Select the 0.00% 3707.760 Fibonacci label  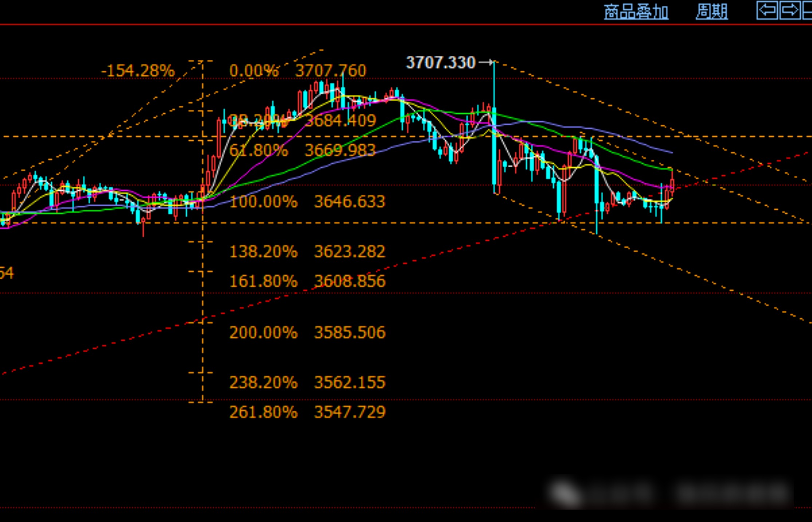(x=297, y=71)
